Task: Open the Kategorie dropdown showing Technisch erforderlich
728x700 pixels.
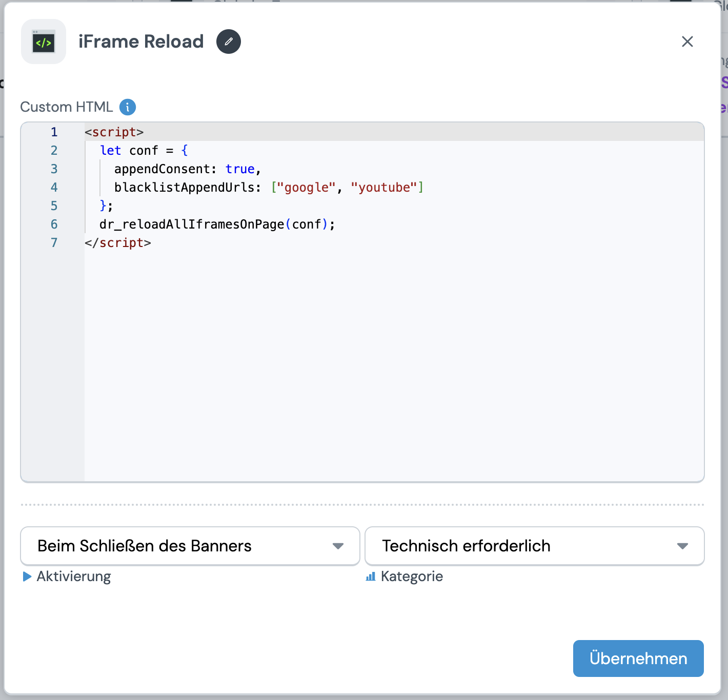Action: point(534,546)
